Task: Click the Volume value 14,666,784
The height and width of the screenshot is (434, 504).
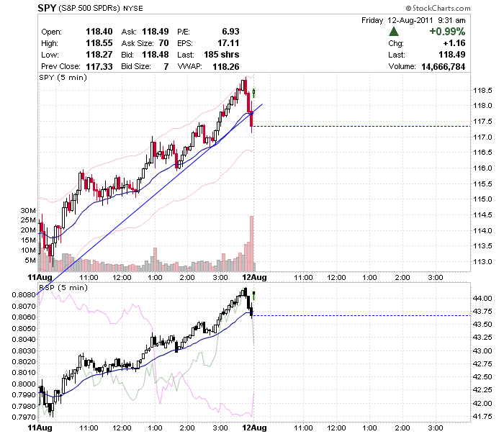Action: [444, 66]
